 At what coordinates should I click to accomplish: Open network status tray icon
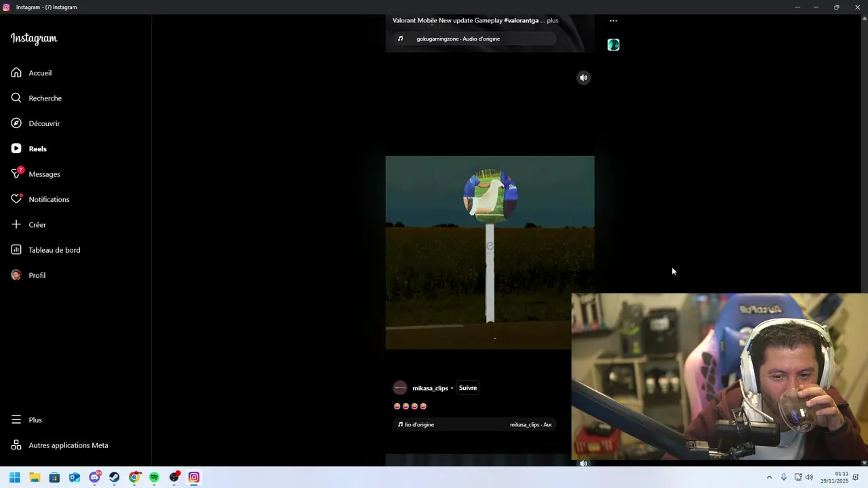798,477
